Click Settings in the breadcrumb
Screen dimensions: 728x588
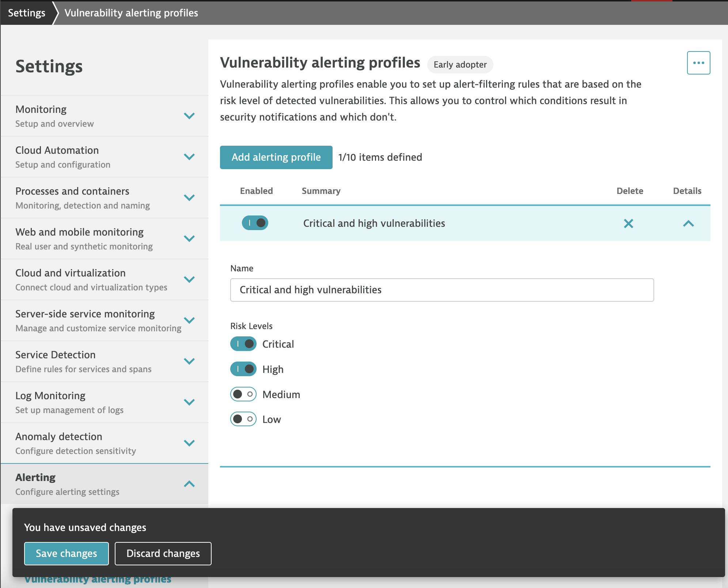point(27,13)
